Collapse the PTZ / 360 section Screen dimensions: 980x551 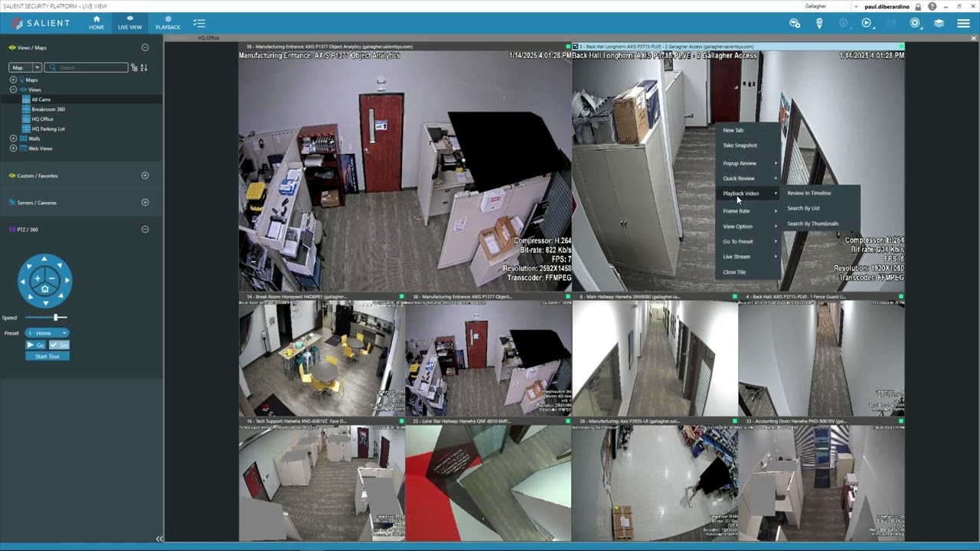[145, 230]
